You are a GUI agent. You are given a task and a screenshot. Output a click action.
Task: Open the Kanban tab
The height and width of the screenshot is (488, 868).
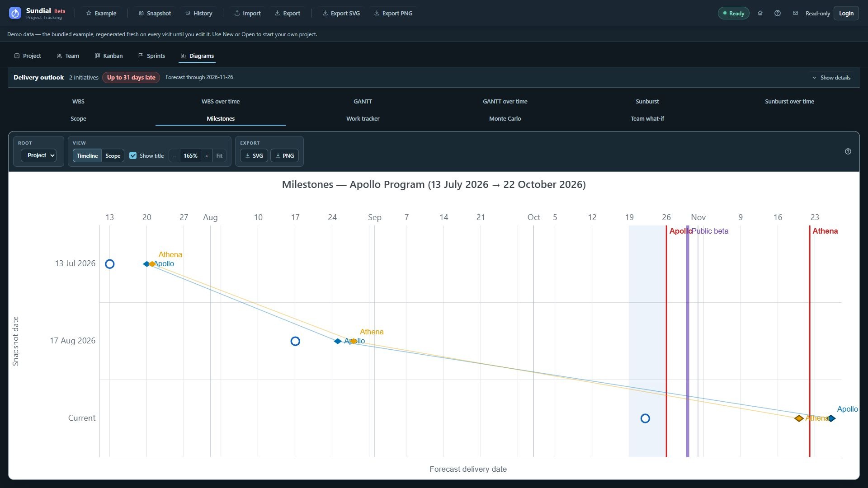pyautogui.click(x=108, y=56)
